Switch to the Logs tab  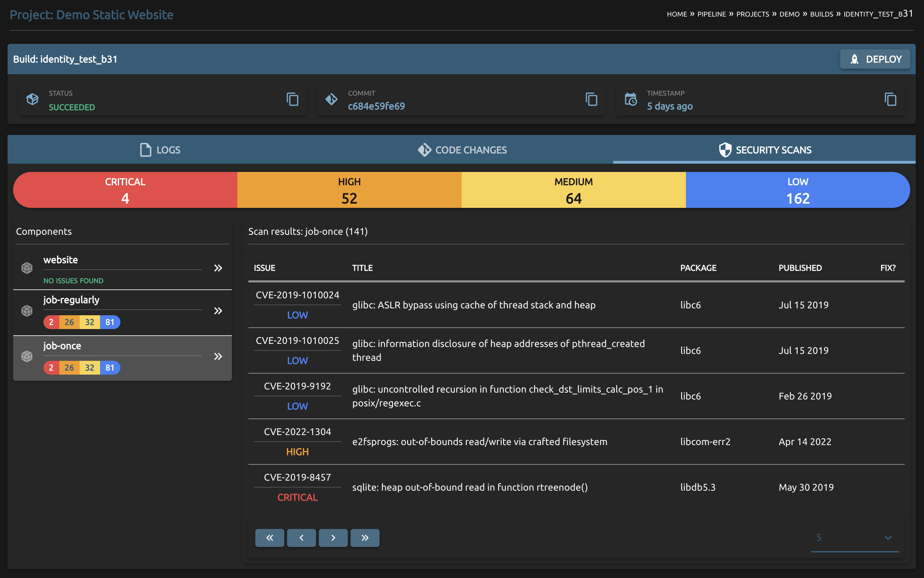click(x=160, y=150)
